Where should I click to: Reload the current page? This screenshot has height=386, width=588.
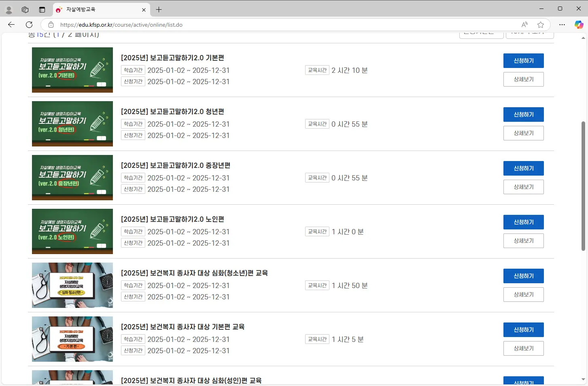[29, 25]
